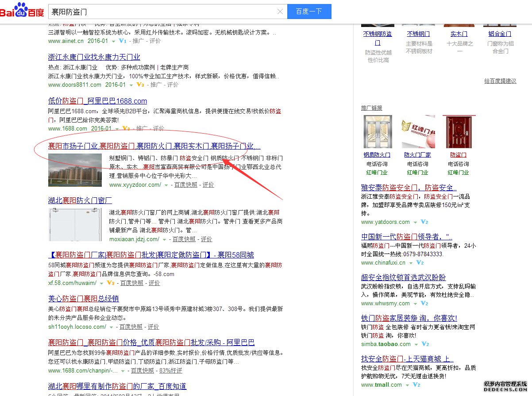Open V3 badge next to www.doors8811.com

click(x=140, y=85)
